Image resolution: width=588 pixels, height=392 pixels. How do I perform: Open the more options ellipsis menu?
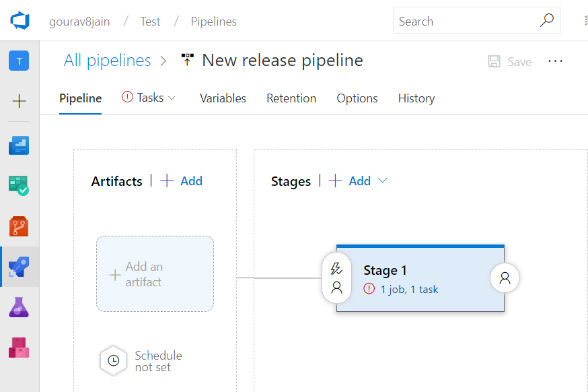[555, 61]
